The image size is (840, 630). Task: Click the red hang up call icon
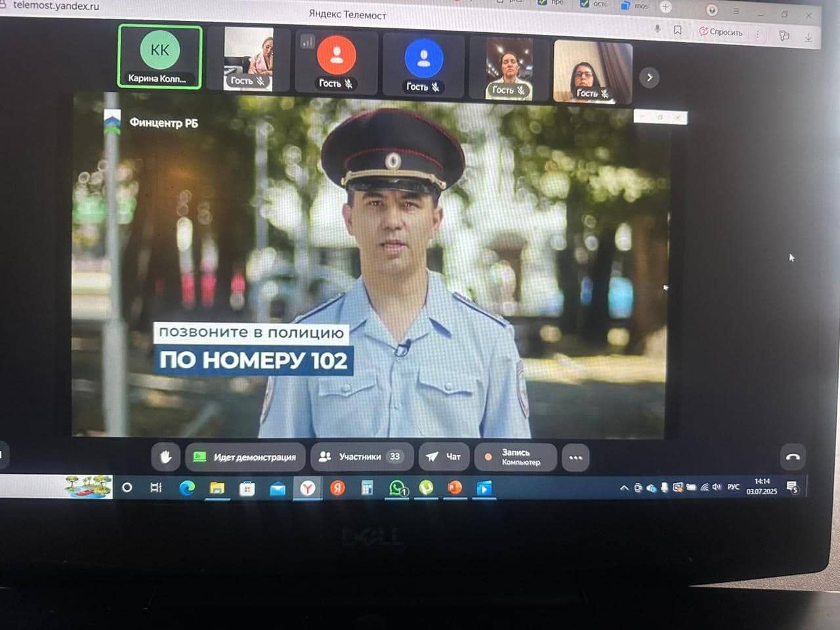[x=793, y=457]
